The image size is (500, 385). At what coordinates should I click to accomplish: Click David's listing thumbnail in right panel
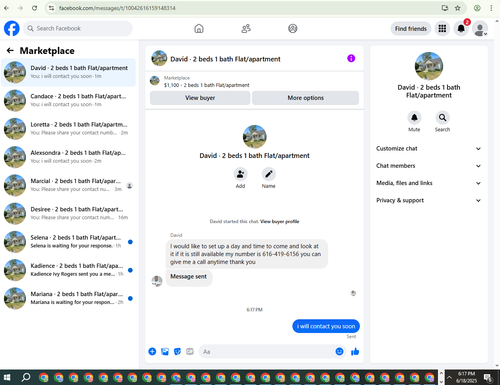tap(429, 66)
